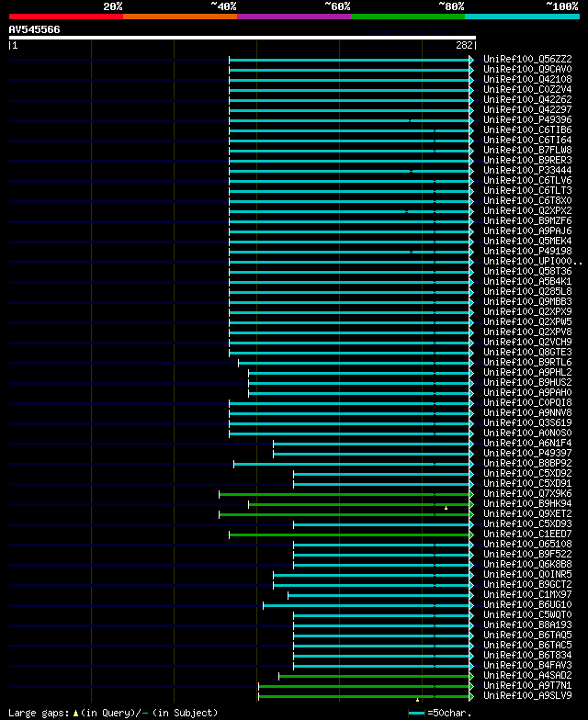Viewport: 588px width, 720px height.
Task: Open hit UniRef100_C0Z2V4
Action: [x=527, y=90]
